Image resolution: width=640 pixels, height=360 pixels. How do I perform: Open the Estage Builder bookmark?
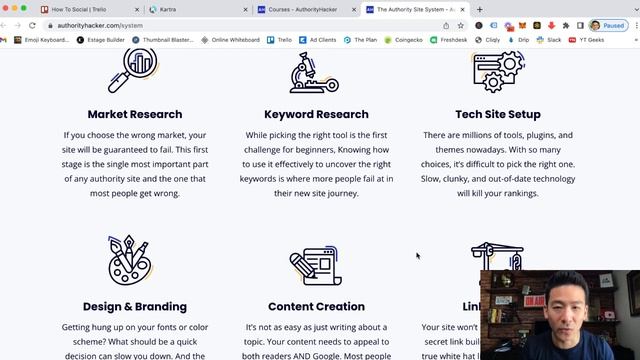pyautogui.click(x=101, y=40)
